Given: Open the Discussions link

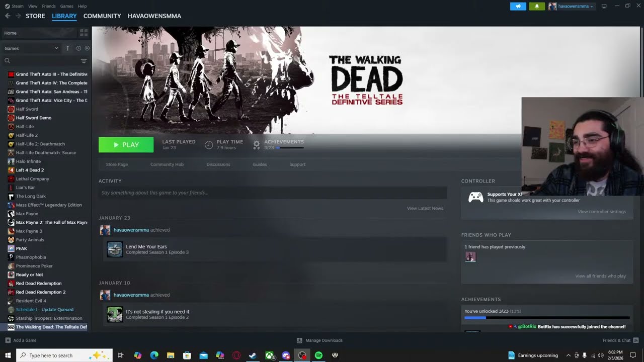Looking at the screenshot, I should click(x=218, y=164).
